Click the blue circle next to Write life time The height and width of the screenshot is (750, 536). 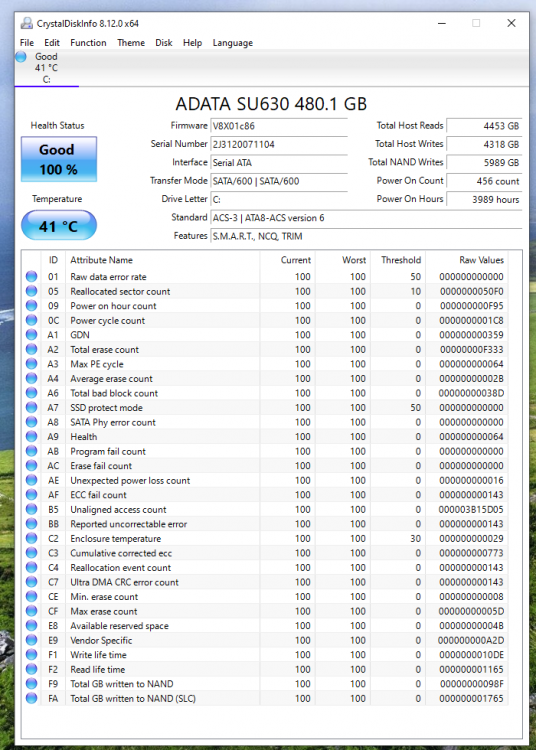point(32,654)
